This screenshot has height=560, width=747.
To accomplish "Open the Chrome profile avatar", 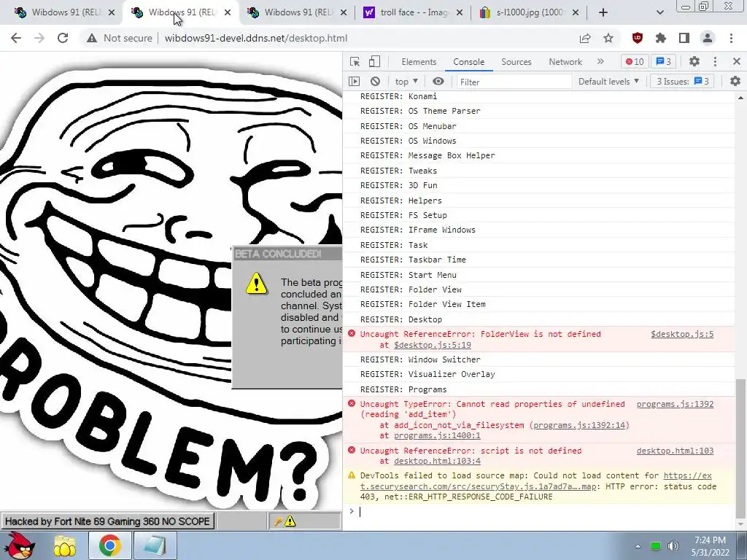I will click(x=708, y=38).
